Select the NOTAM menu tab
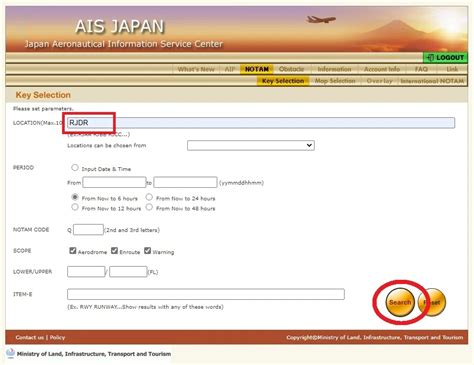The width and height of the screenshot is (474, 365). tap(257, 69)
